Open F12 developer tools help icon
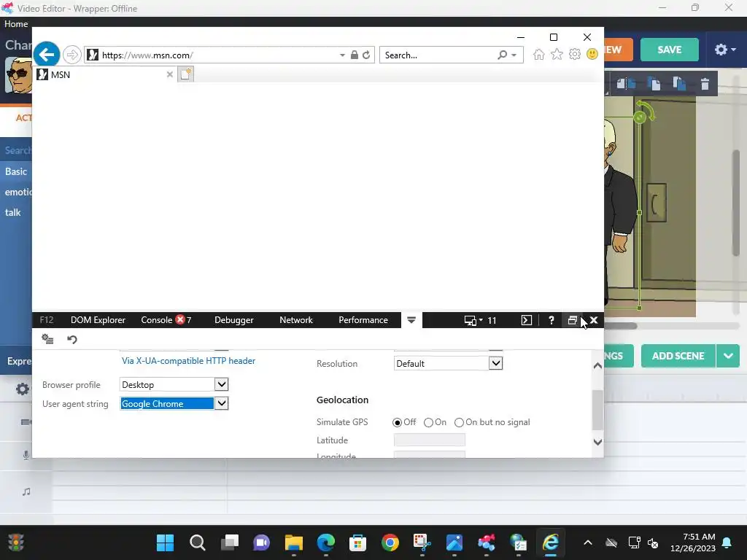The height and width of the screenshot is (560, 747). click(551, 320)
